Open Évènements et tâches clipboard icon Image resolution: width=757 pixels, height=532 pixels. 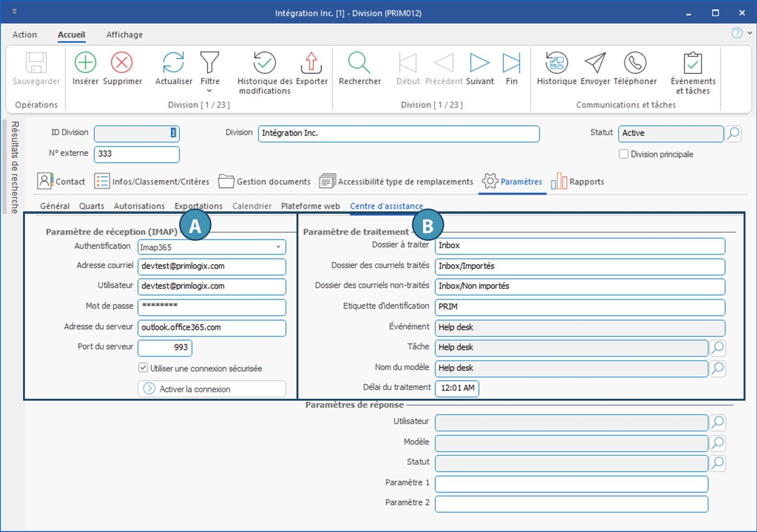(693, 63)
